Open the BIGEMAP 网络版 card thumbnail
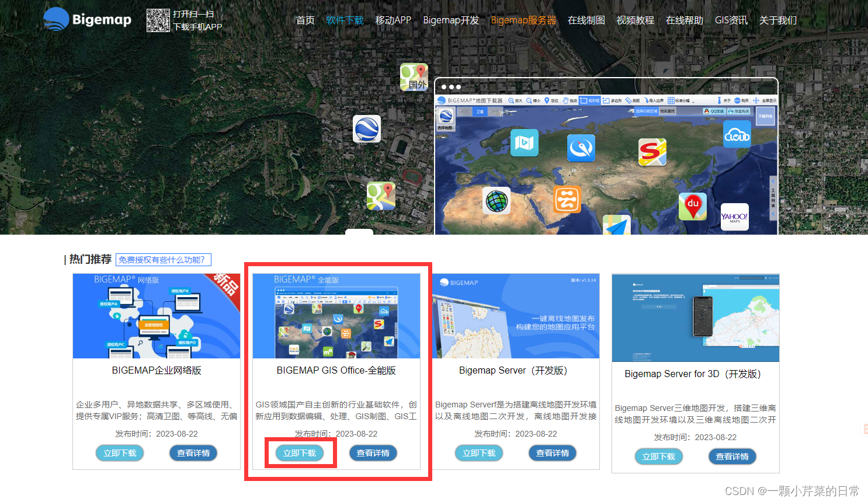 [157, 316]
